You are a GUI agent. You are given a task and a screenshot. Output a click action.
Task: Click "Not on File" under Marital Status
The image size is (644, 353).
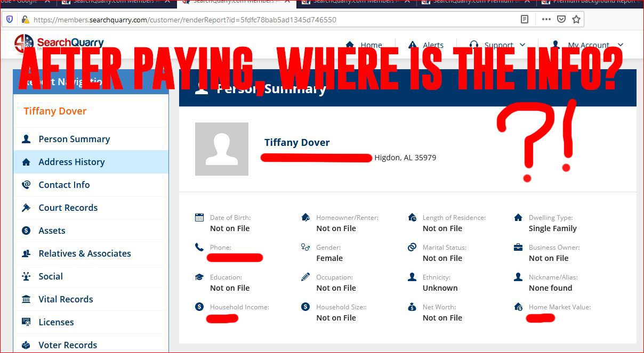pyautogui.click(x=442, y=258)
